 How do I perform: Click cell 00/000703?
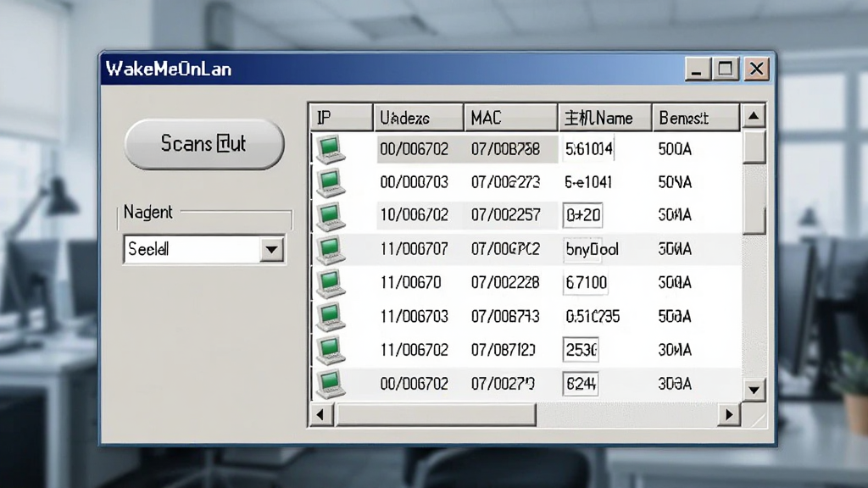point(414,182)
